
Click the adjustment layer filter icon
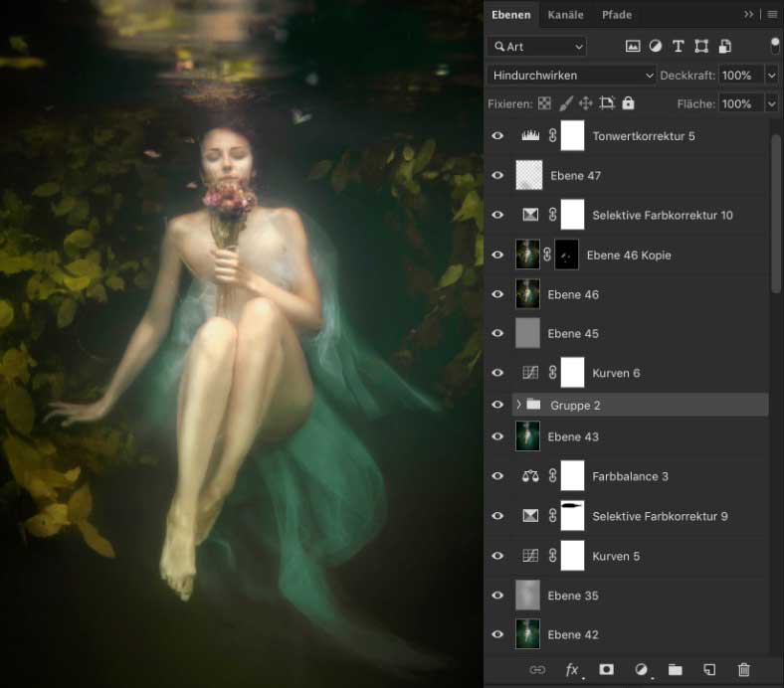tap(656, 47)
